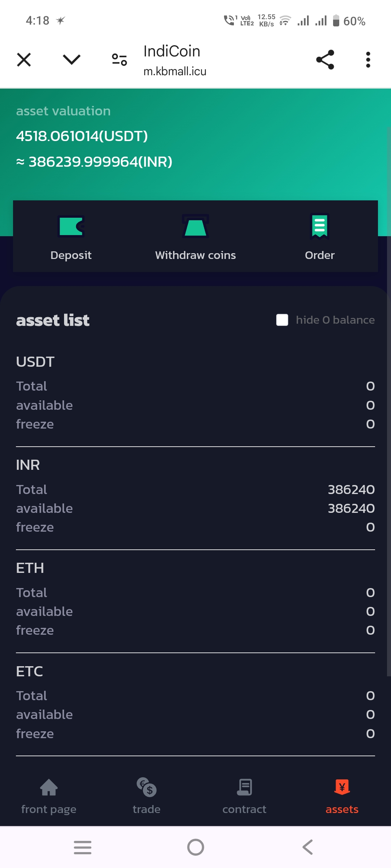
Task: Open the three-dot overflow menu
Action: [x=368, y=60]
